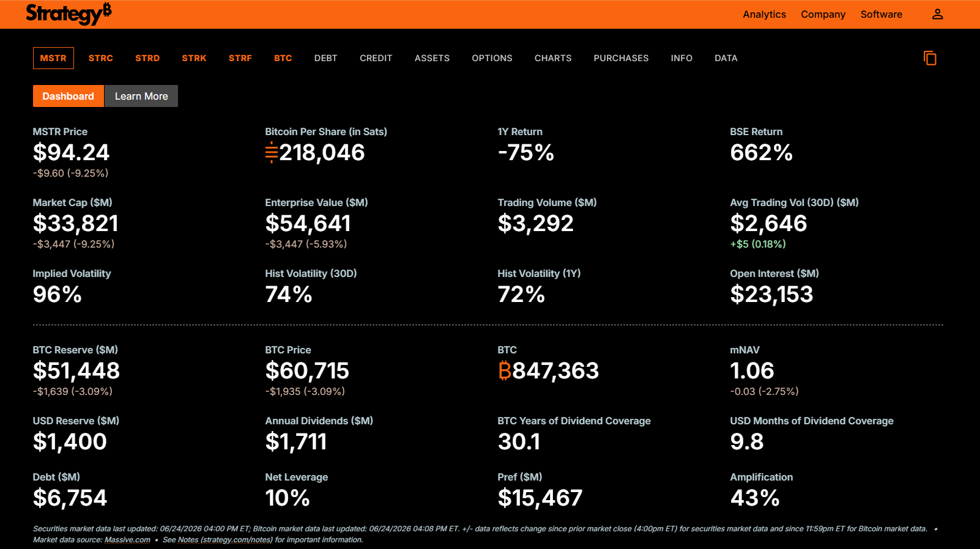Click the USD Months of Dividend Coverage 9.8
Image resolution: width=980 pixels, height=549 pixels.
(746, 441)
